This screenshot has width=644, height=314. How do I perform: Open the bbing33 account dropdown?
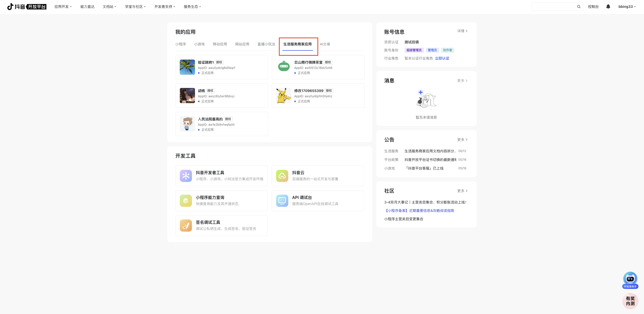(627, 7)
